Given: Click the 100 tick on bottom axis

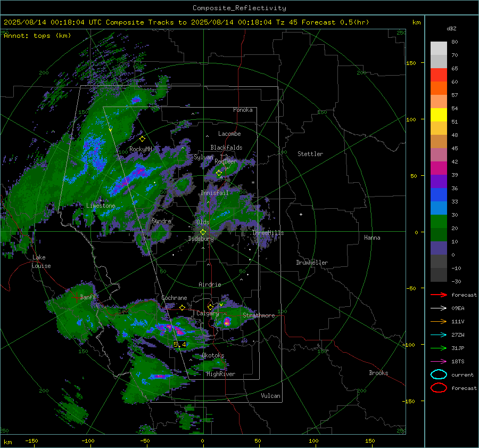Looking at the screenshot, I should [x=313, y=441].
